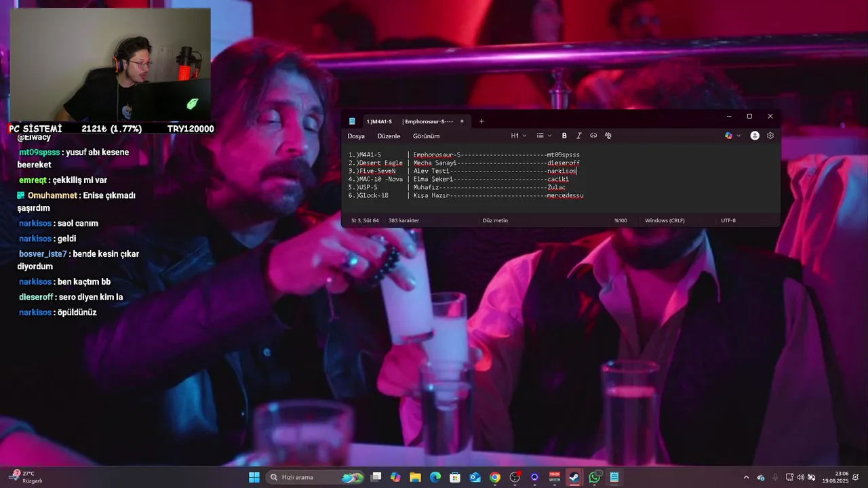Open Microsoft Edge from the taskbar
Screen dimensions: 868x488
(435, 477)
